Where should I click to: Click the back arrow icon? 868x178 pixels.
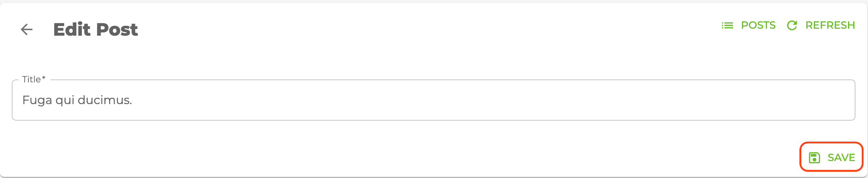tap(27, 29)
